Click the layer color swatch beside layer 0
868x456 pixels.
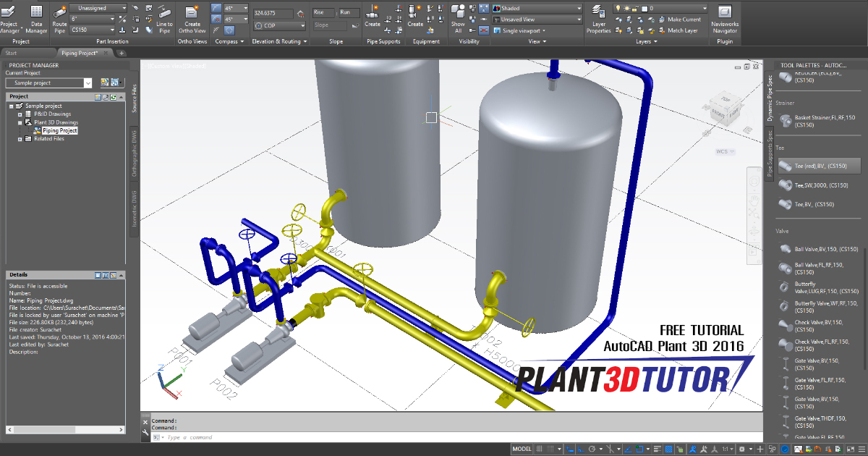[x=644, y=8]
